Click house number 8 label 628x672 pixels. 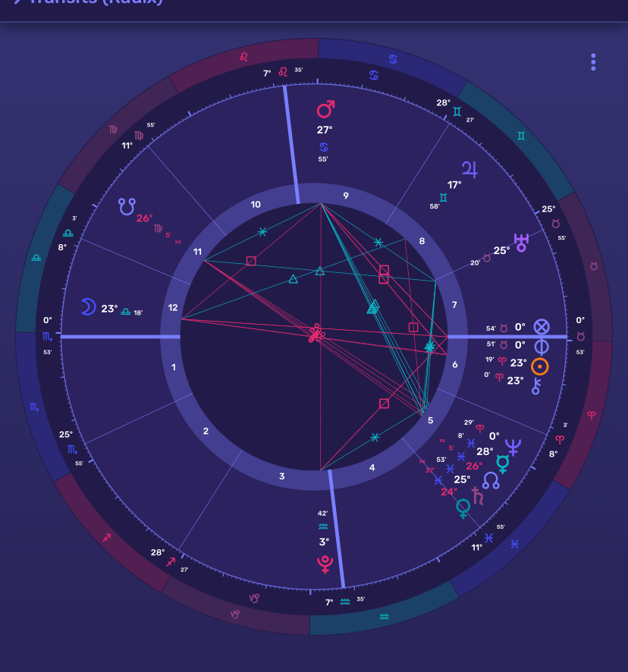(422, 241)
